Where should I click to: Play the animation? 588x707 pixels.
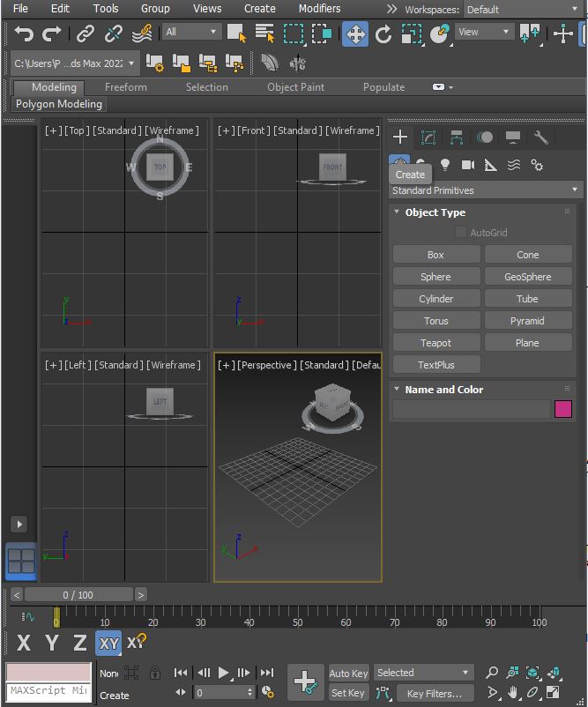pyautogui.click(x=223, y=673)
